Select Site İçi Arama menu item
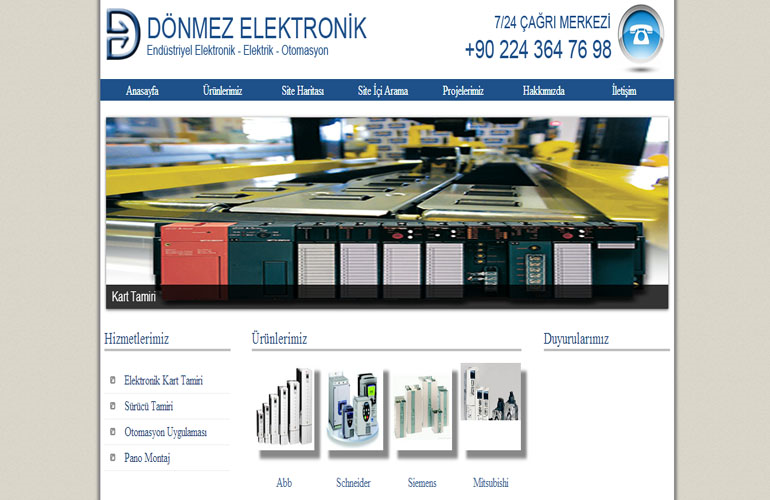The height and width of the screenshot is (500, 770). (383, 91)
